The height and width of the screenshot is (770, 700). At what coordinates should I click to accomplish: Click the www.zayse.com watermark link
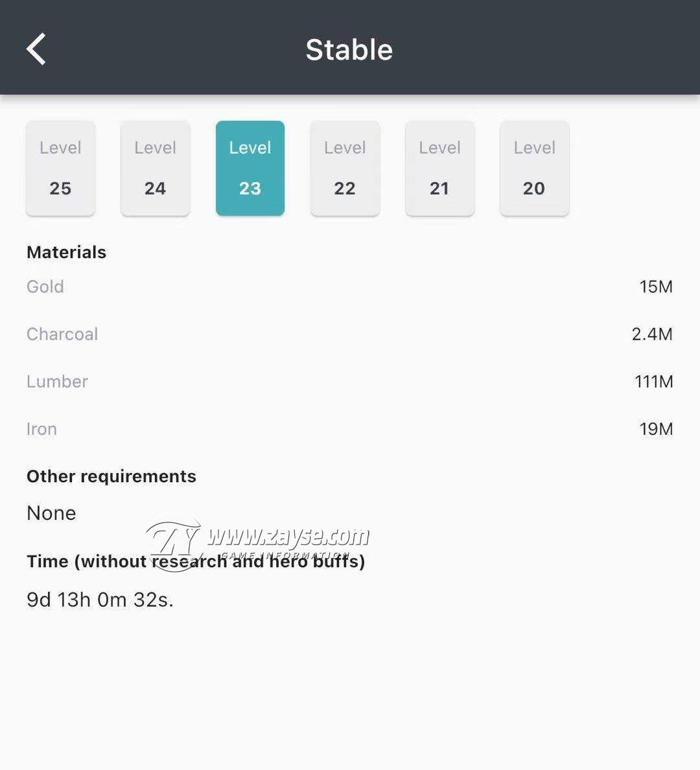(x=288, y=536)
